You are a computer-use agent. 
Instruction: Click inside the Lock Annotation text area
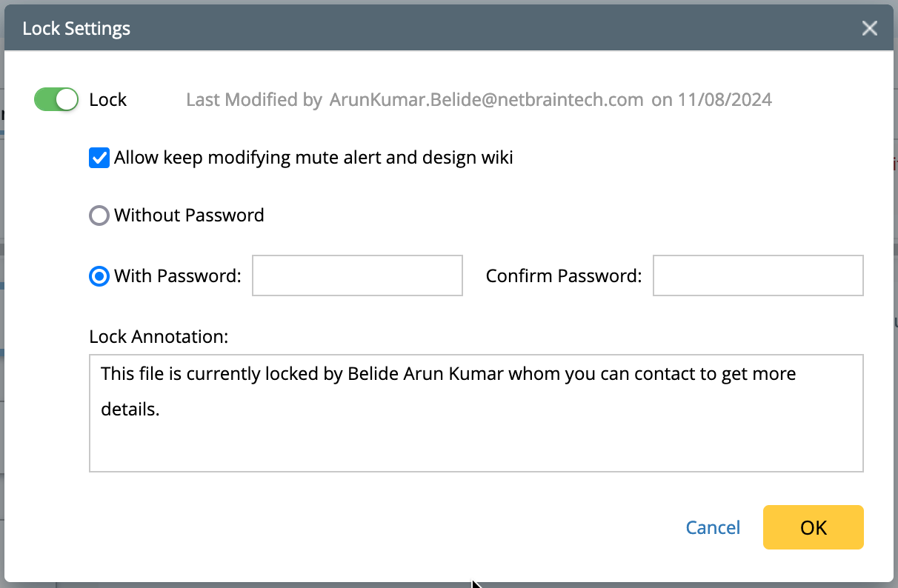(476, 437)
